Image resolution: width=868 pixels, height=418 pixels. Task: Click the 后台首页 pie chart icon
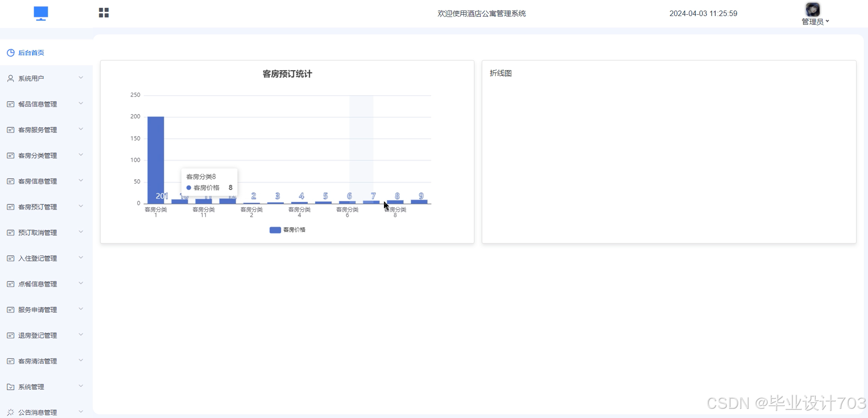click(x=11, y=53)
